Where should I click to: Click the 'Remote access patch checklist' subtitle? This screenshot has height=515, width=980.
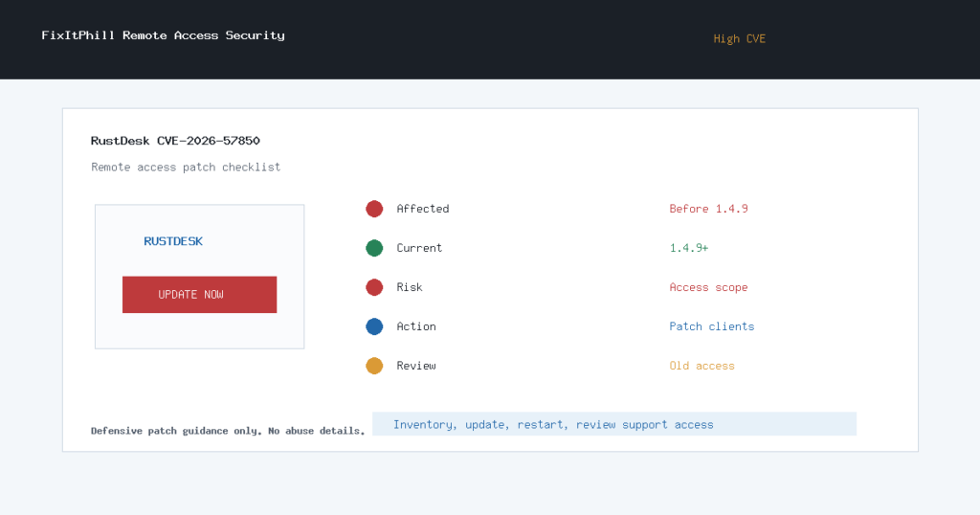point(186,167)
